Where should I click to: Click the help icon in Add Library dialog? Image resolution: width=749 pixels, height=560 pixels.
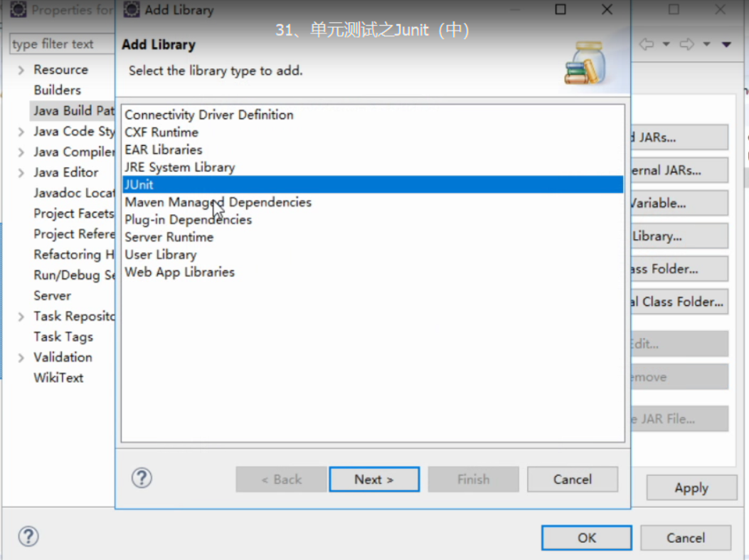142,478
